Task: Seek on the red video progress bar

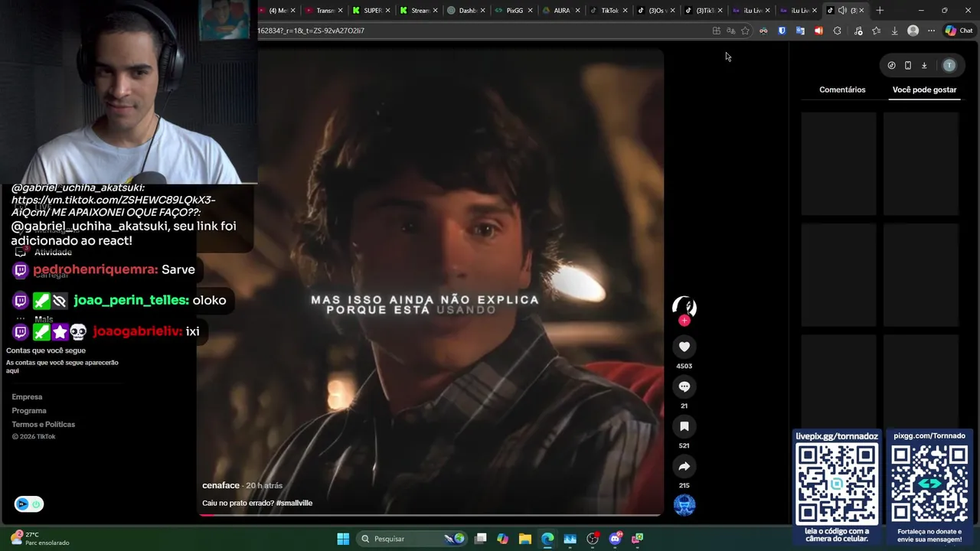Action: [x=430, y=514]
